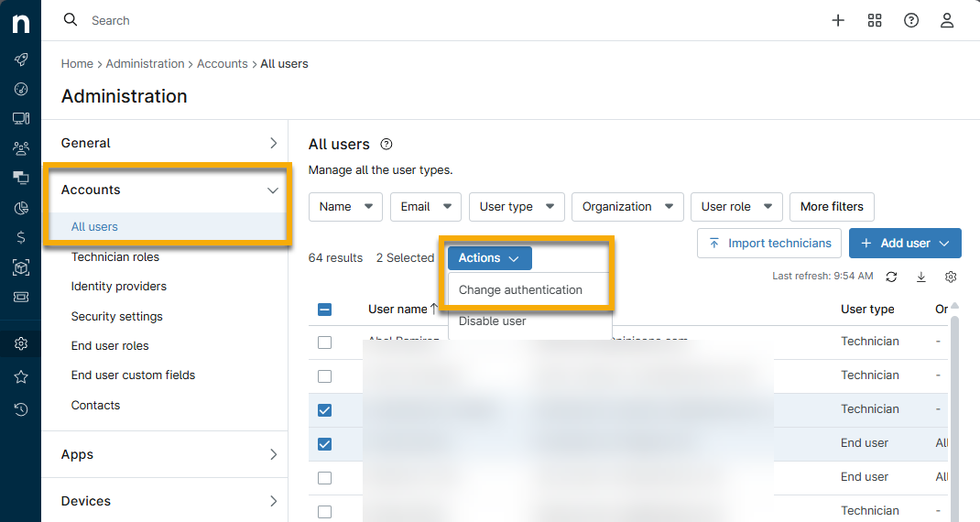Click the Add user button
Screen dimensions: 980x522
905,244
